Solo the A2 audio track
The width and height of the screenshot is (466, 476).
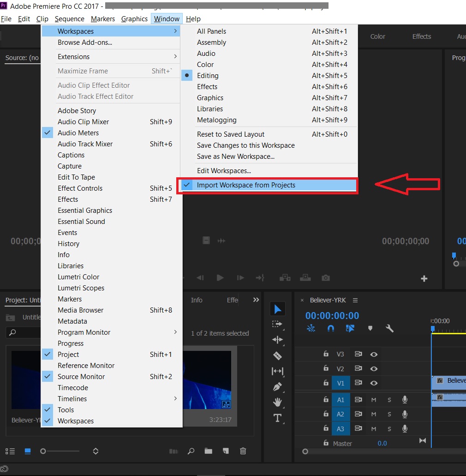[x=389, y=415]
